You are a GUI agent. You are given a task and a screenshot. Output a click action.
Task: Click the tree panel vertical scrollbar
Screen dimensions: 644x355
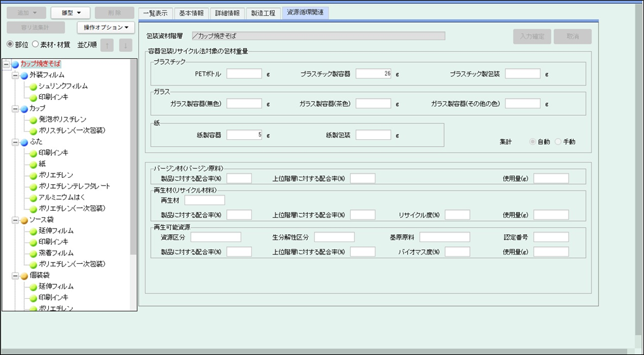(x=133, y=158)
